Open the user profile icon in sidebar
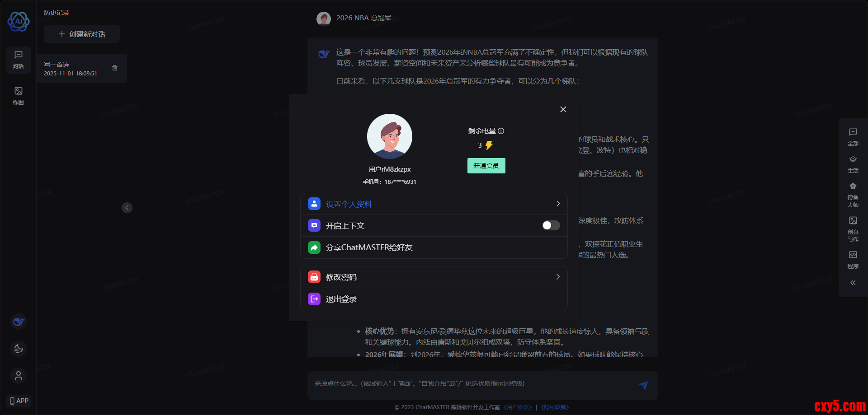Viewport: 868px width, 415px height. pyautogui.click(x=19, y=376)
